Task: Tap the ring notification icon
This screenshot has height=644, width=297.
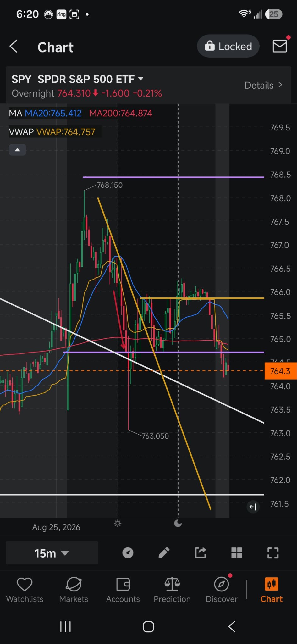Action: [61, 14]
